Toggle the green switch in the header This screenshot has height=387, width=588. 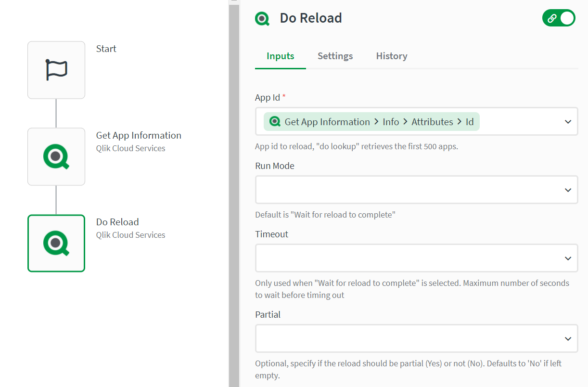click(559, 18)
